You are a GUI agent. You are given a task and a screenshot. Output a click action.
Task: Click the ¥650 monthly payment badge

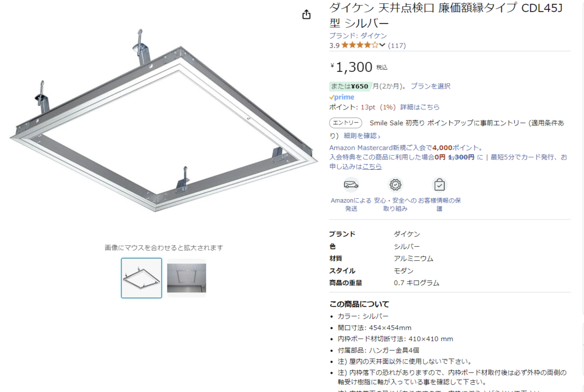pos(351,86)
